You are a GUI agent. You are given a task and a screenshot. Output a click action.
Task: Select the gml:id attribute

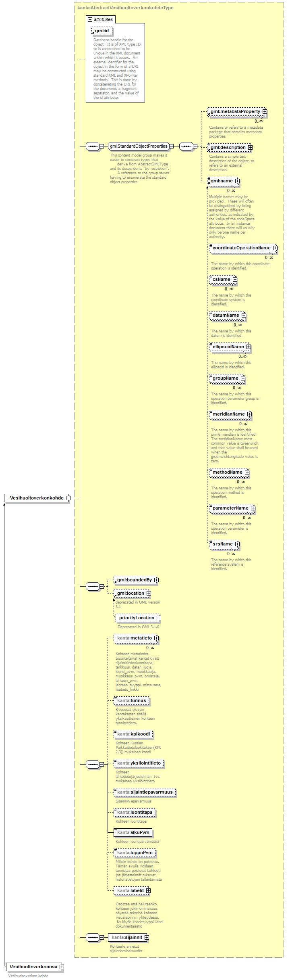102,31
